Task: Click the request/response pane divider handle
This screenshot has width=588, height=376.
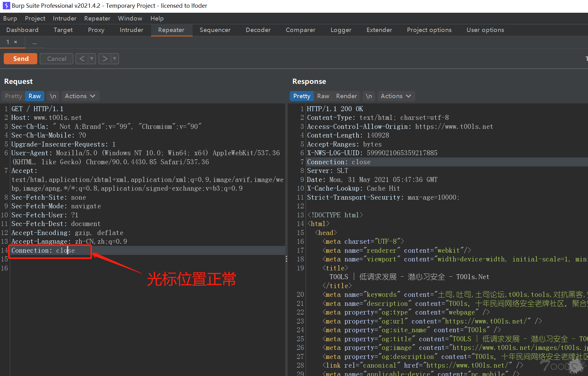Action: 286,259
